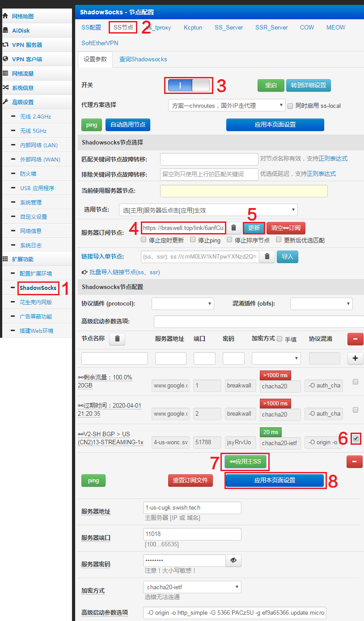The width and height of the screenshot is (364, 621).
Task: Open 网络地图 via its home icon
Action: 5,16
